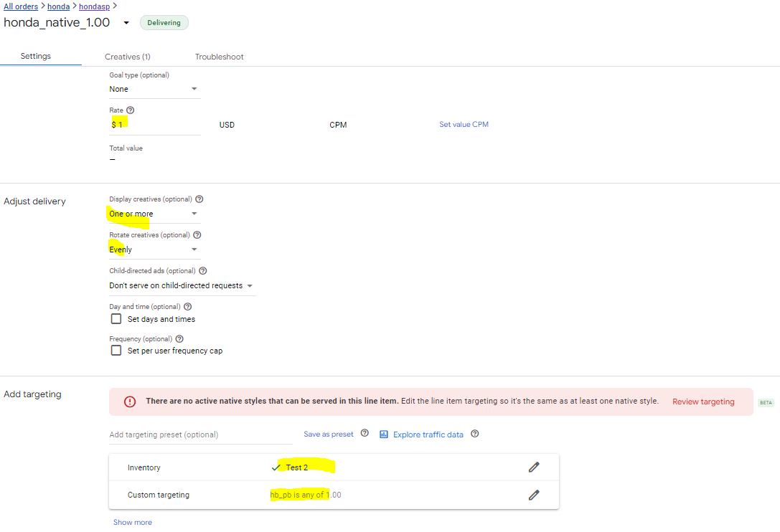Click help icon beside Rotate creatives
Image resolution: width=780 pixels, height=532 pixels.
click(197, 235)
